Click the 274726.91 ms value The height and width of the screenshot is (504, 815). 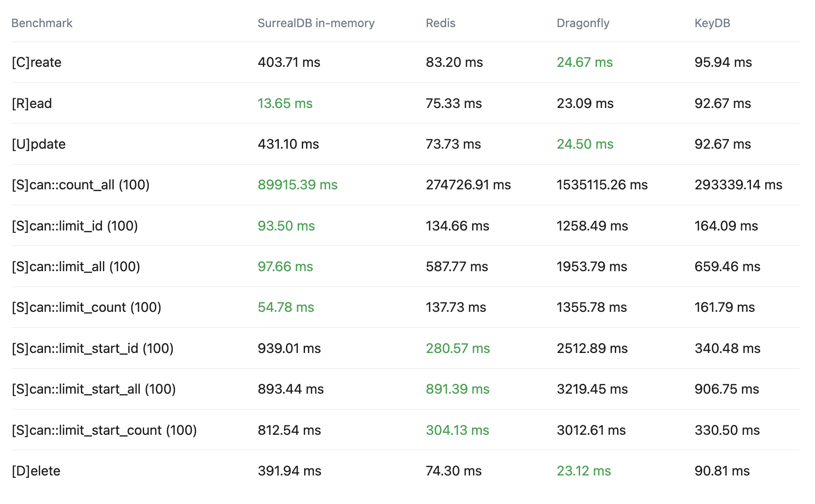468,185
